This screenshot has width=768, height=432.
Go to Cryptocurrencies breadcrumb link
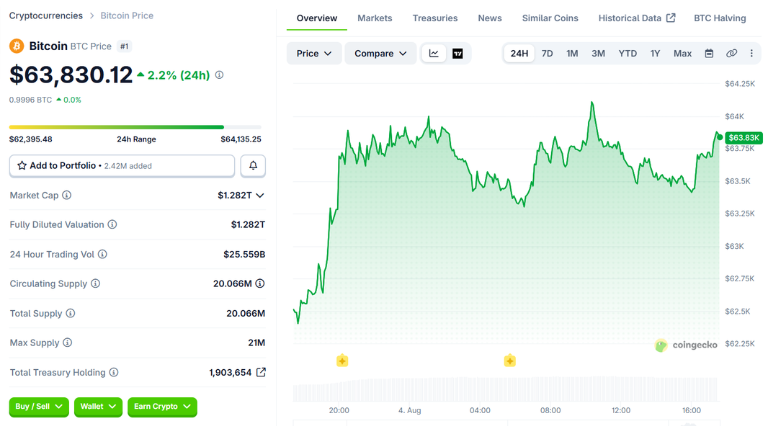point(46,16)
